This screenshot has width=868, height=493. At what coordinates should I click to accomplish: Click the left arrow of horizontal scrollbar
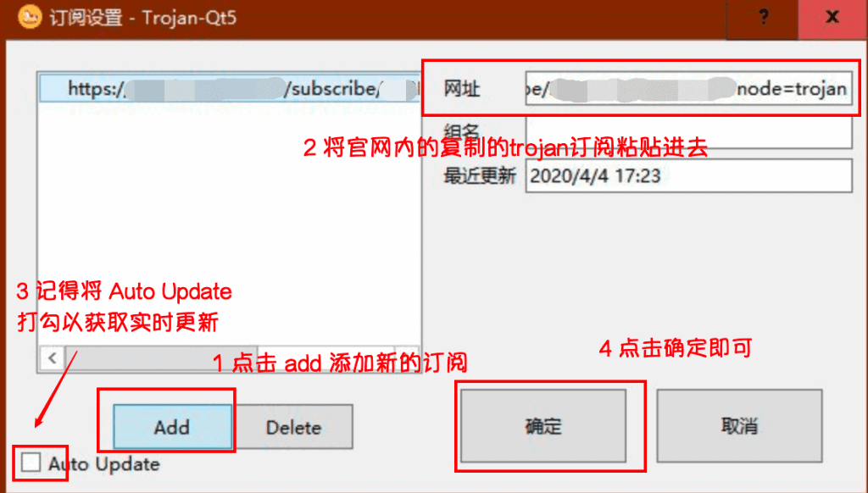[53, 358]
